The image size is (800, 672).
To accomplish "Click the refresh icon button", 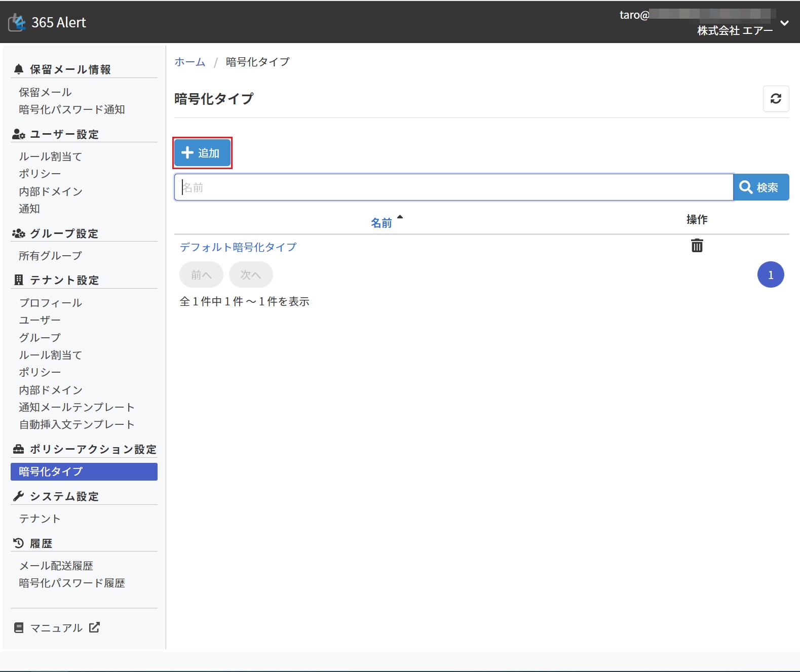I will pos(776,99).
